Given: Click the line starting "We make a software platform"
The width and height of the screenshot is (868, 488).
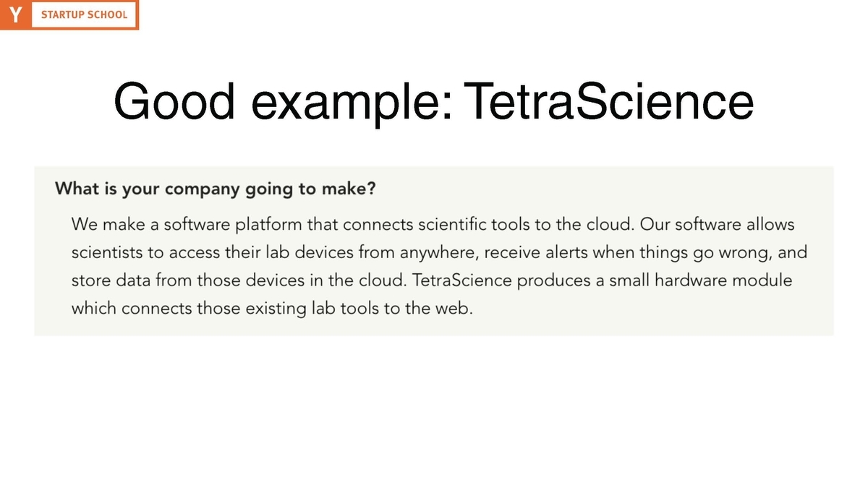Looking at the screenshot, I should click(433, 224).
